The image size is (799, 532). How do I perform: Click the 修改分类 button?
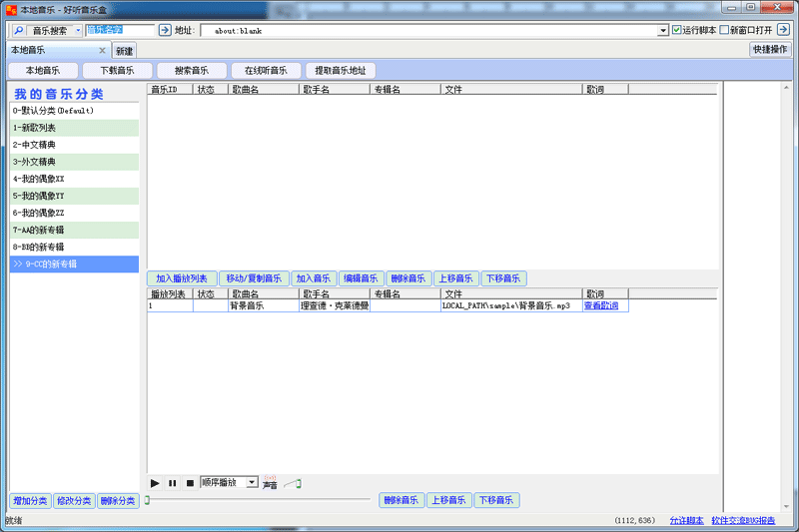point(74,501)
